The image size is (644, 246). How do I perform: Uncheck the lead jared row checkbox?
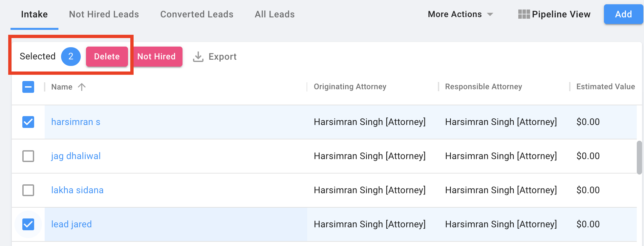click(x=28, y=224)
